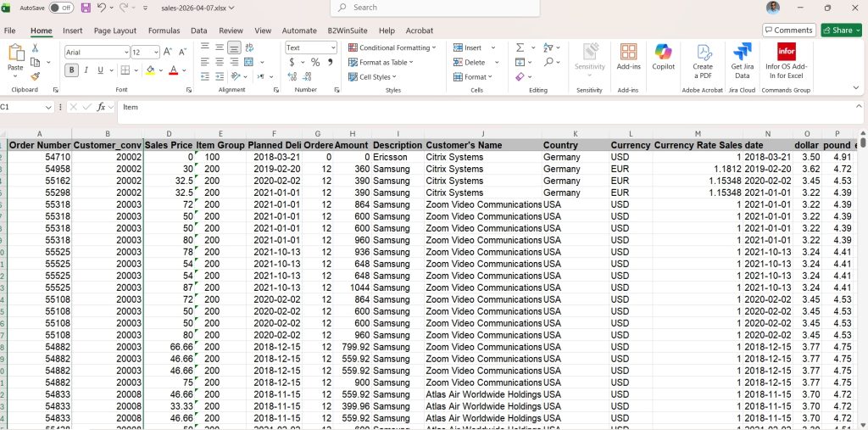This screenshot has height=430, width=868.
Task: Click the Undo arrow
Action: click(102, 8)
